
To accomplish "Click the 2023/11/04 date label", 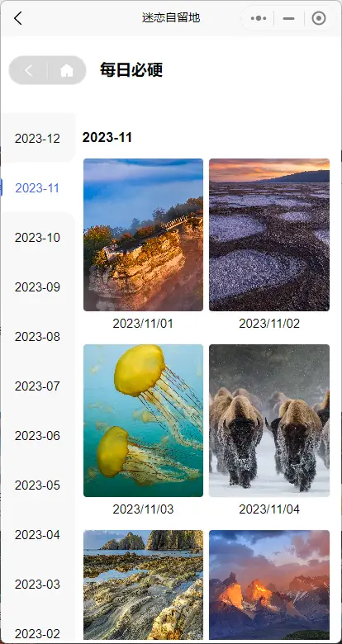I will (x=269, y=509).
